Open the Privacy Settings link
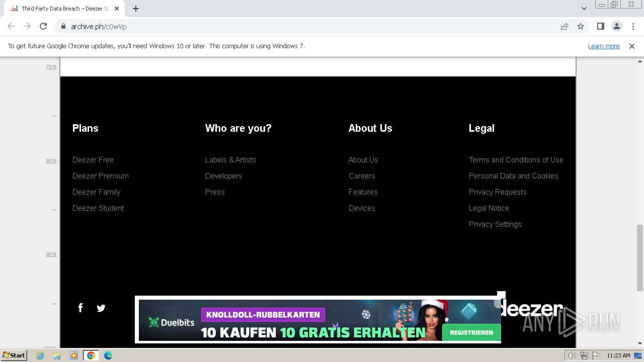Image resolution: width=644 pixels, height=362 pixels. point(495,224)
